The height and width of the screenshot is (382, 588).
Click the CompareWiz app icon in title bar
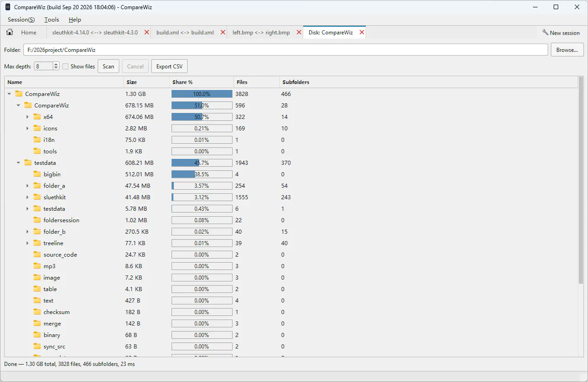point(8,7)
